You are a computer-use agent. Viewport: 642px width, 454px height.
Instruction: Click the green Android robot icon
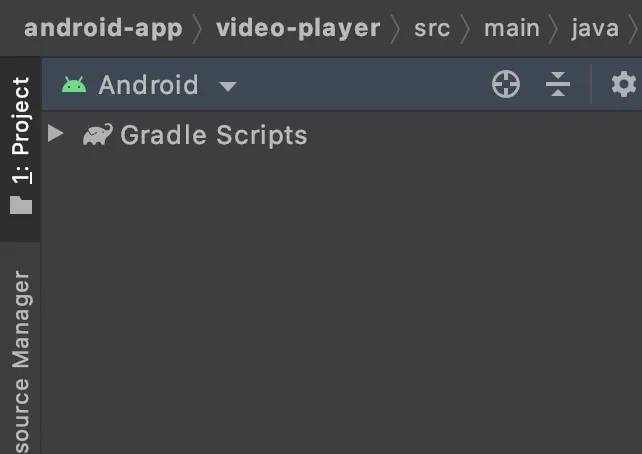74,85
